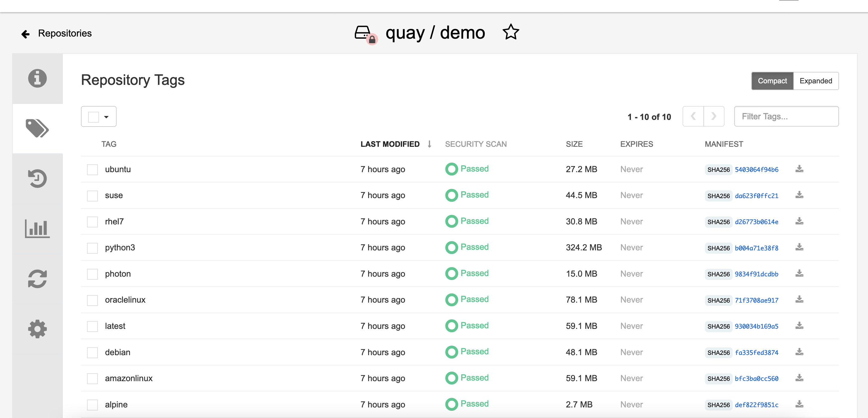
Task: Click the fetch tag icon for ubuntu
Action: 799,169
